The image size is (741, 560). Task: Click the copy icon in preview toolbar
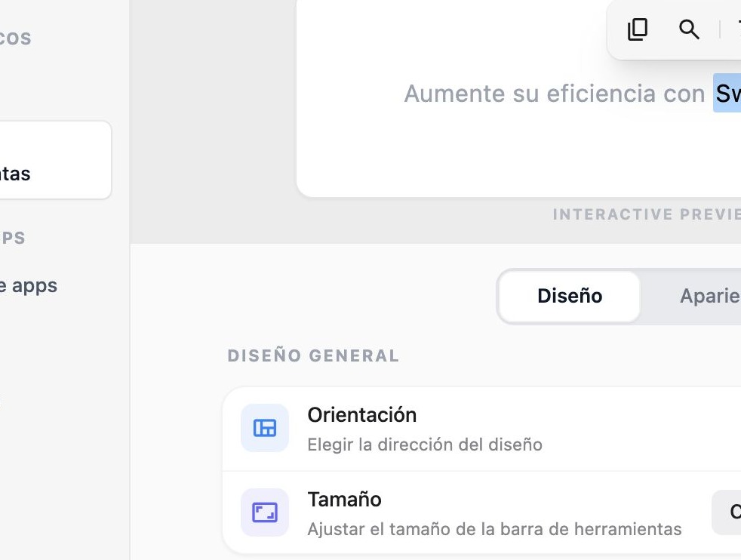637,29
